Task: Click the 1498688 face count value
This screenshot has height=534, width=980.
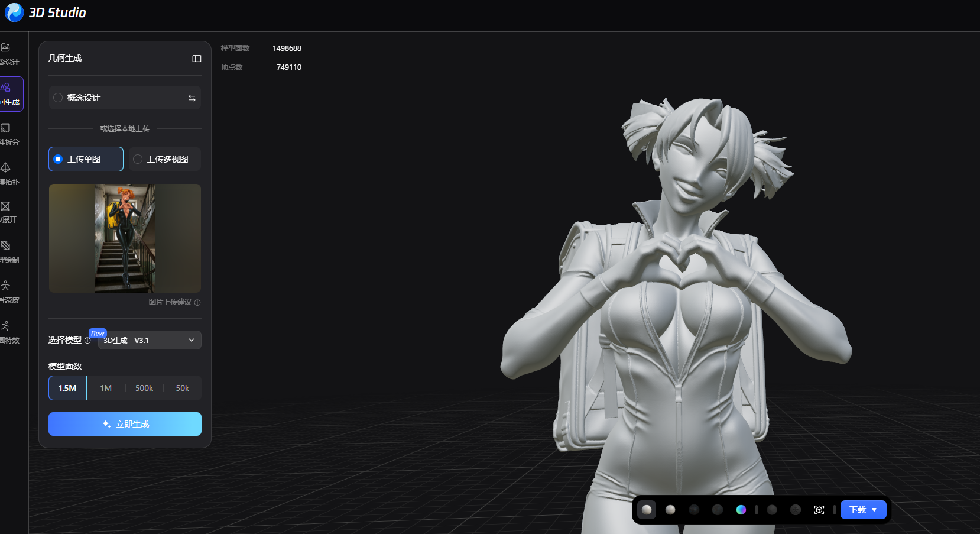Action: point(287,48)
